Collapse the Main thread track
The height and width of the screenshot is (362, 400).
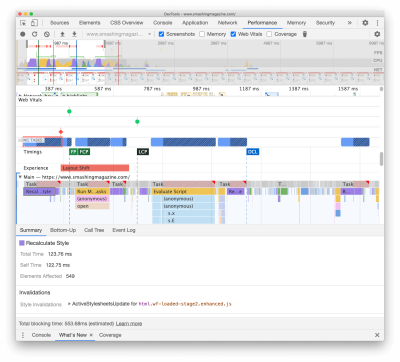pos(20,177)
